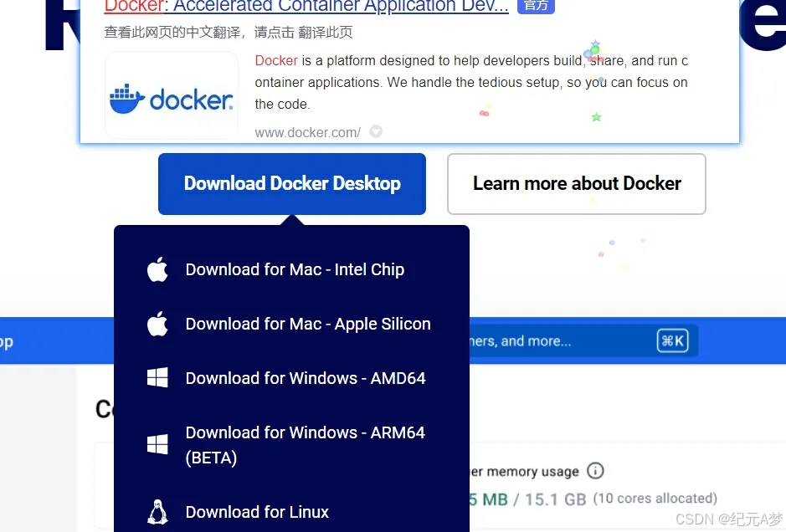The height and width of the screenshot is (532, 786).
Task: Select Download for Windows - ARM64 (BETA)
Action: [x=306, y=445]
